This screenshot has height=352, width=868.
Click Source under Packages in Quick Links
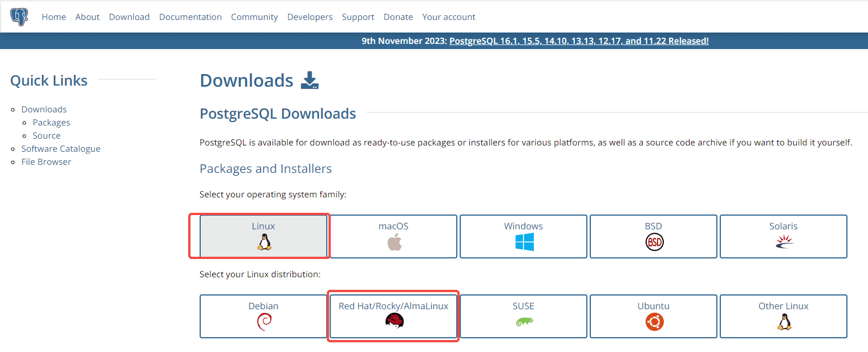[x=46, y=135]
